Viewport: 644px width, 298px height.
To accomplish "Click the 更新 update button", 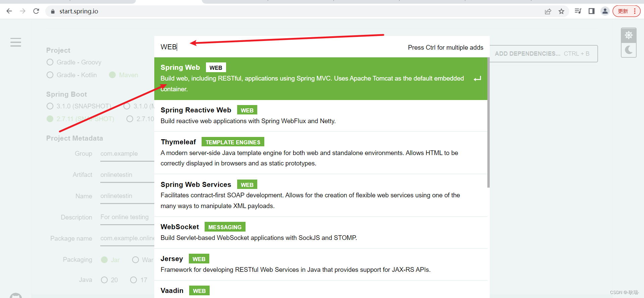I will 626,11.
